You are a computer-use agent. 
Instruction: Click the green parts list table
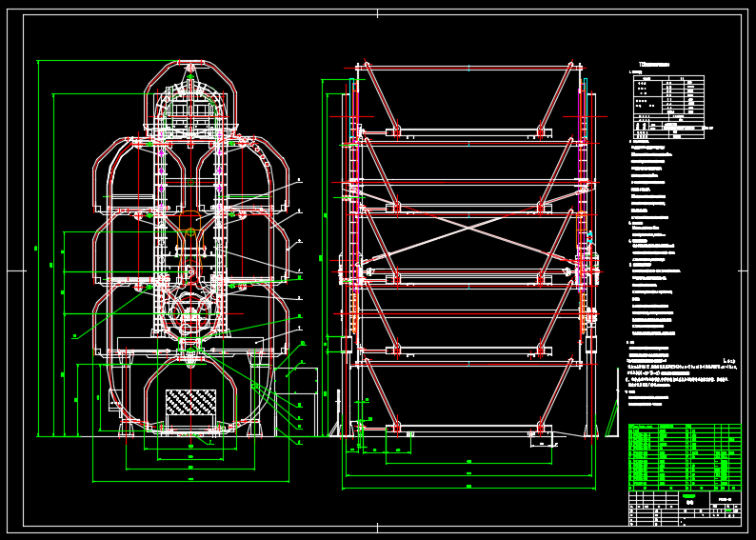[685, 457]
